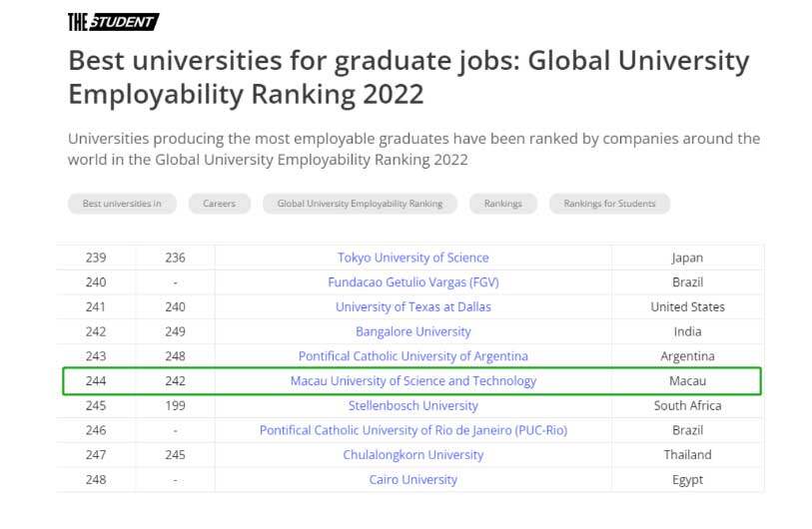Open the Stellenbosch University link

(x=412, y=405)
